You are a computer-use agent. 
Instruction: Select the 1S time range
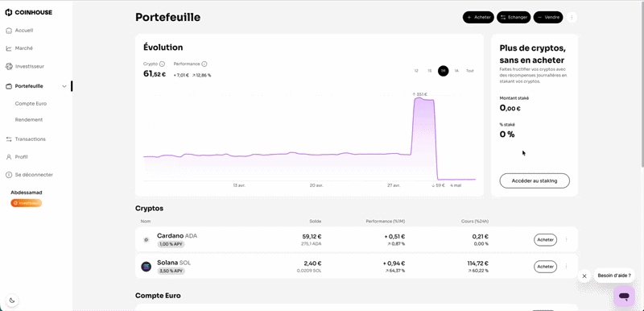click(x=430, y=71)
